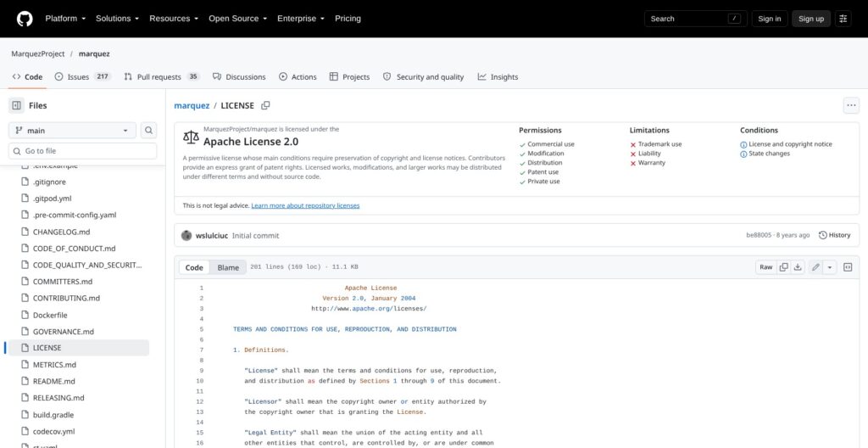The width and height of the screenshot is (868, 448).
Task: Click the edit file pencil icon
Action: [815, 267]
